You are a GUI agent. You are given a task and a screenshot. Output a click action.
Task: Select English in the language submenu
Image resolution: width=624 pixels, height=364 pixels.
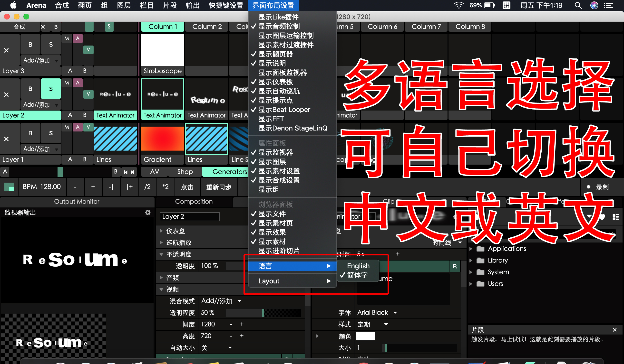[x=358, y=266]
